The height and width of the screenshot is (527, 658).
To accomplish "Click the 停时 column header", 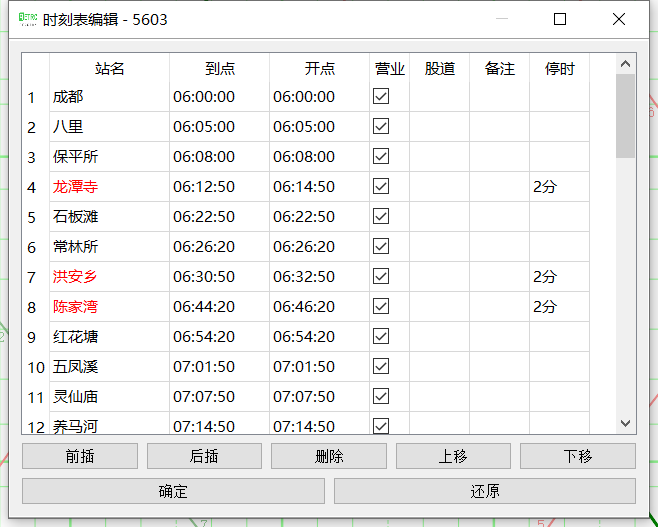I will (x=559, y=68).
